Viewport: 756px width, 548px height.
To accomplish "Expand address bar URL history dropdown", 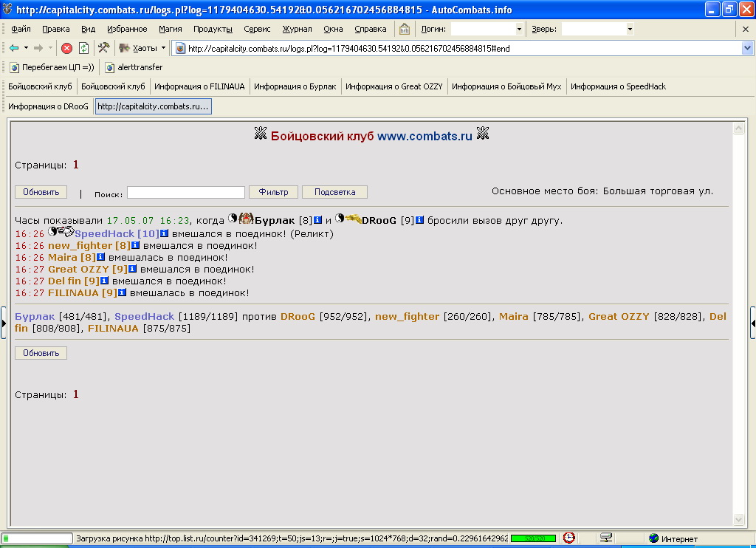I will click(747, 48).
